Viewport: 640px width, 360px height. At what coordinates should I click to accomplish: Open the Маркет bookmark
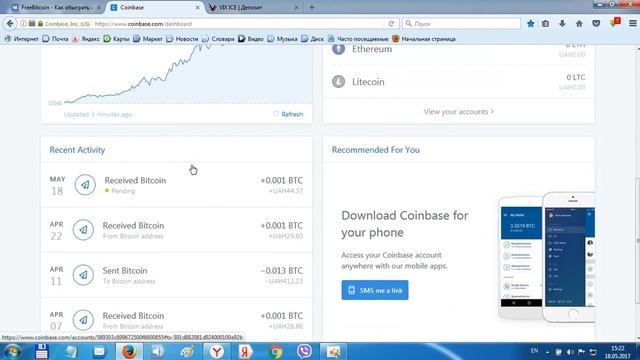[148, 39]
